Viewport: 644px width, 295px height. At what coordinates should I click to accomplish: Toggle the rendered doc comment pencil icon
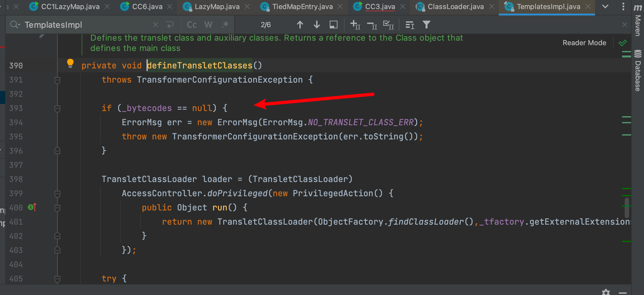click(42, 36)
